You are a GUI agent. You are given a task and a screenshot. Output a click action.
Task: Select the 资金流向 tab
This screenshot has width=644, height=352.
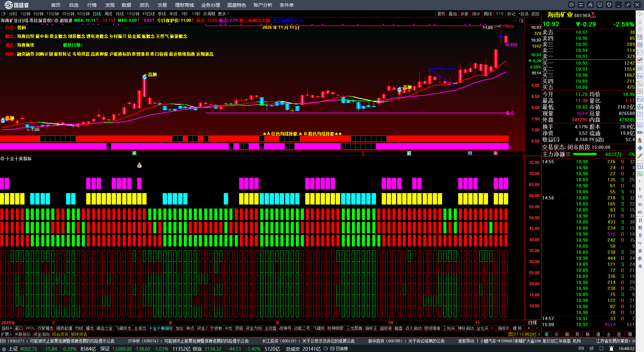point(41,334)
